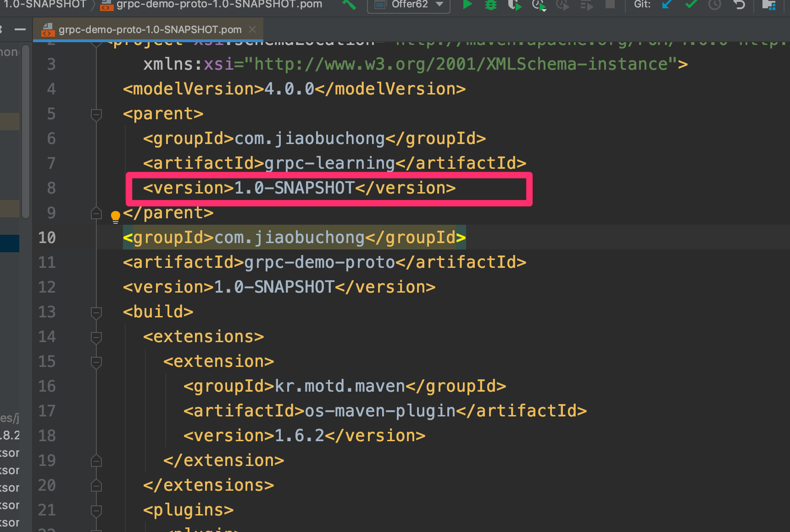Click the parent version 1.0-SNAPSHOT line
Screen dimensions: 790x532
(x=299, y=188)
